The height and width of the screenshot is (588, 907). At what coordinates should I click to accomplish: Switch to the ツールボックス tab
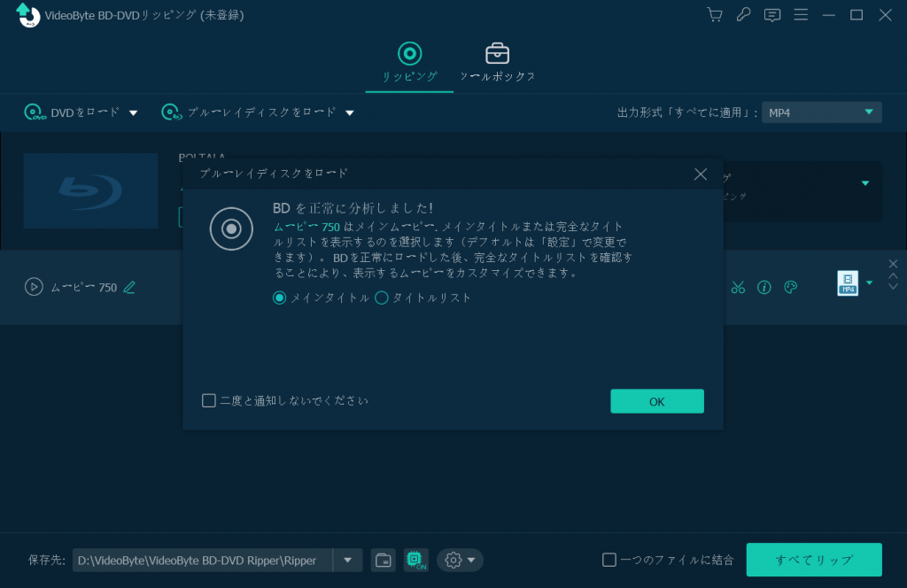click(497, 62)
